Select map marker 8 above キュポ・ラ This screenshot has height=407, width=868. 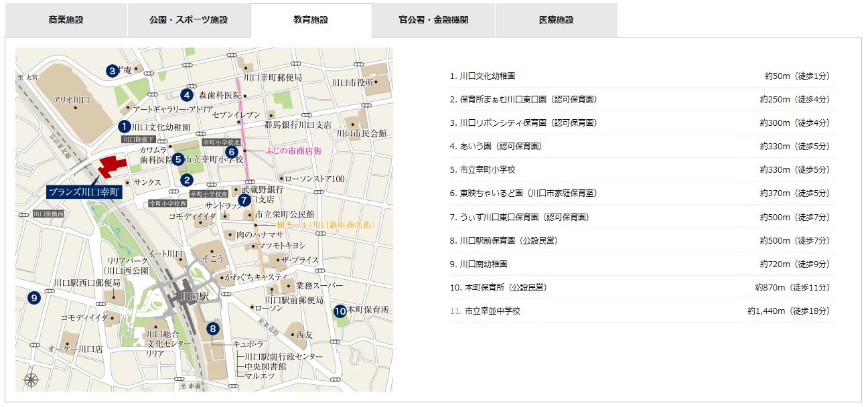click(x=212, y=328)
